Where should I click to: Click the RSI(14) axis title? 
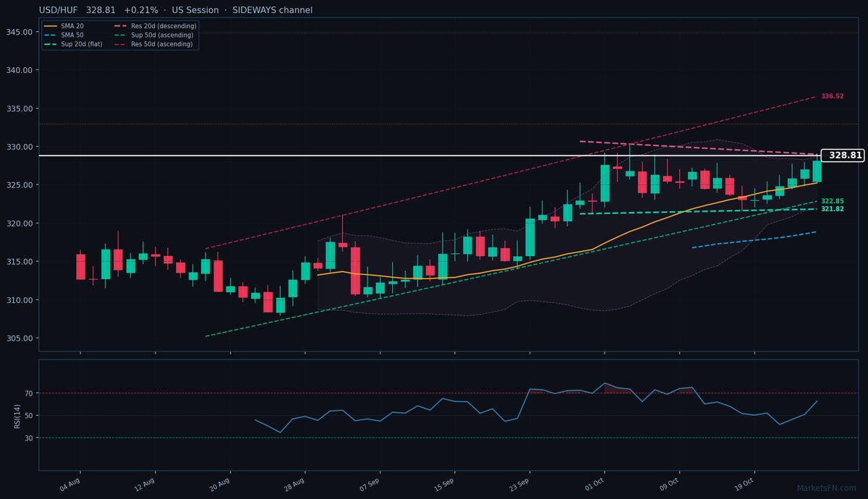click(x=17, y=415)
